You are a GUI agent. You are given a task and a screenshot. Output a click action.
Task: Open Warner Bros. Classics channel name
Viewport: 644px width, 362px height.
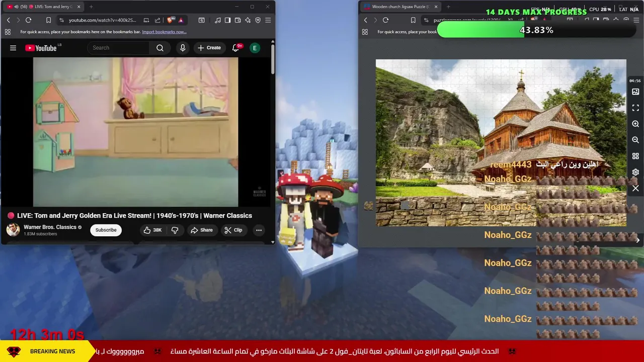pyautogui.click(x=50, y=227)
